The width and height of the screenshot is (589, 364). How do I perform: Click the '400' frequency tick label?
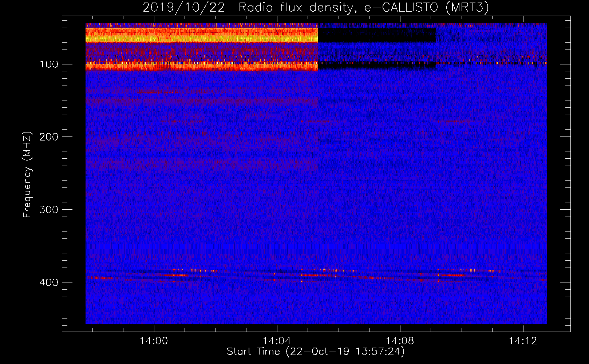point(49,282)
